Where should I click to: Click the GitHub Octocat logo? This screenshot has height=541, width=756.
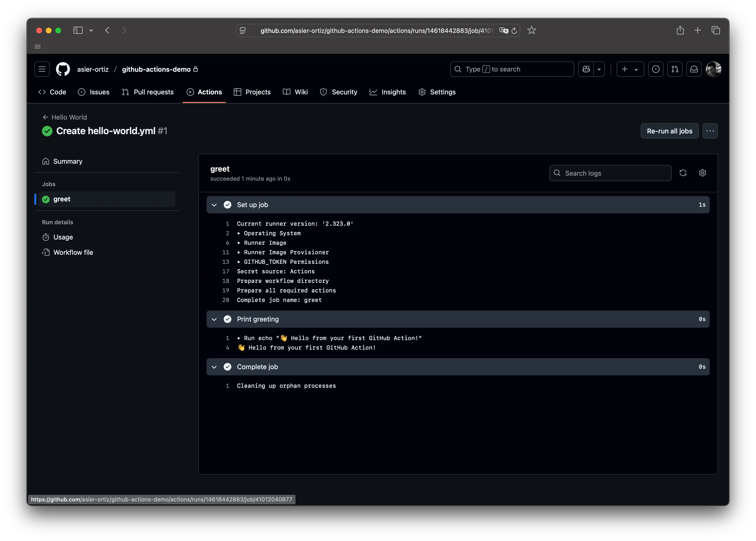[63, 69]
